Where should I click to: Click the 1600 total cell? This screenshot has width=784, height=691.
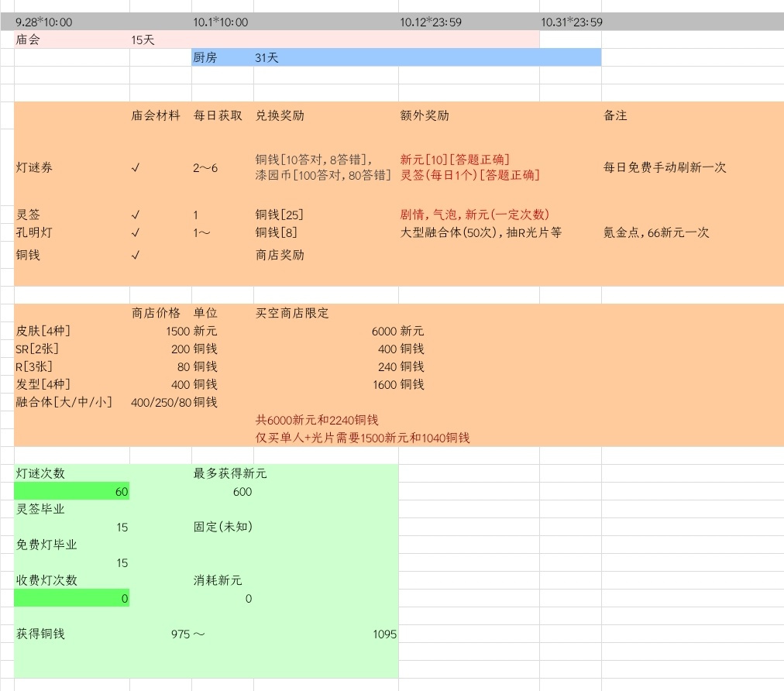click(x=385, y=384)
